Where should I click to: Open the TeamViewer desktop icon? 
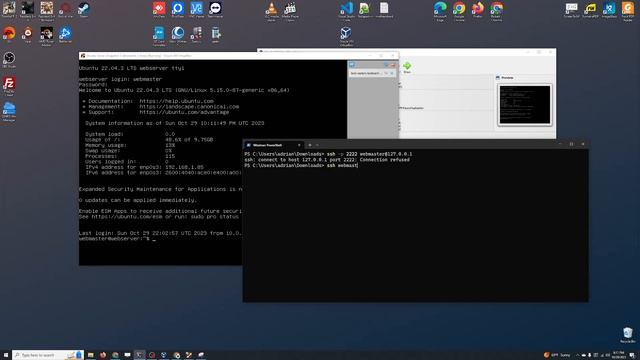pos(215,10)
